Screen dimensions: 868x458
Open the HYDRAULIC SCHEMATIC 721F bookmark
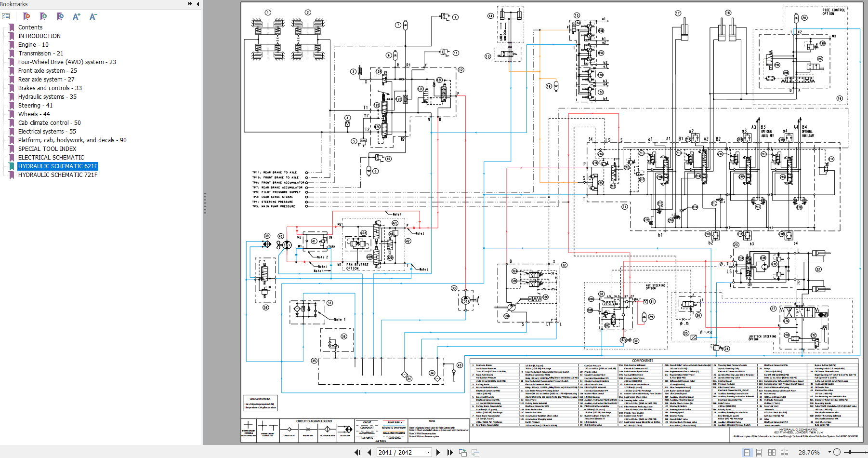click(58, 175)
